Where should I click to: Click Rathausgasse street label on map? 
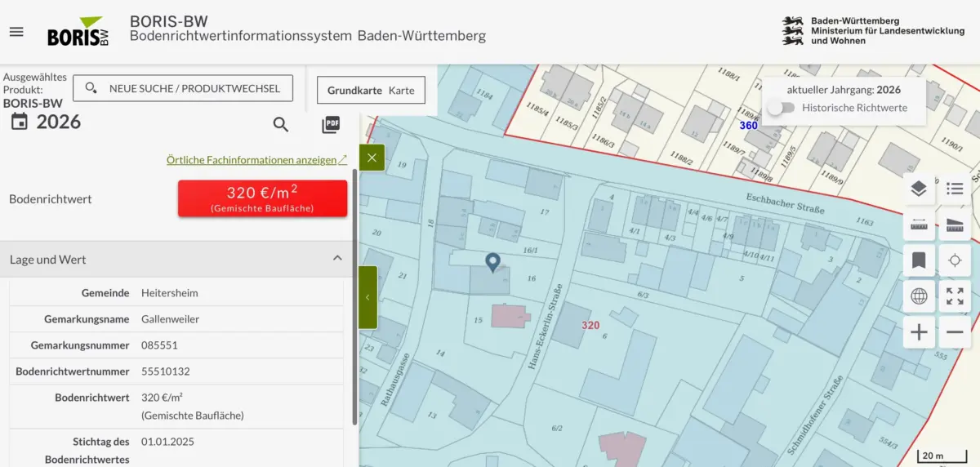pyautogui.click(x=394, y=380)
